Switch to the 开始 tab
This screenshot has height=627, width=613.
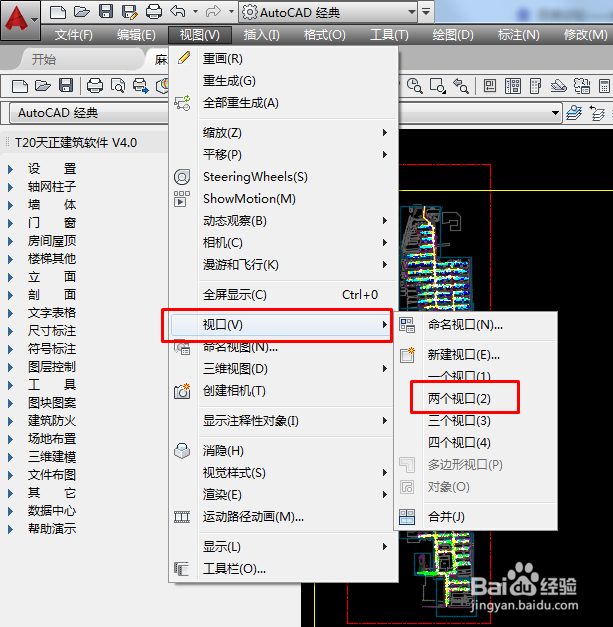(44, 60)
